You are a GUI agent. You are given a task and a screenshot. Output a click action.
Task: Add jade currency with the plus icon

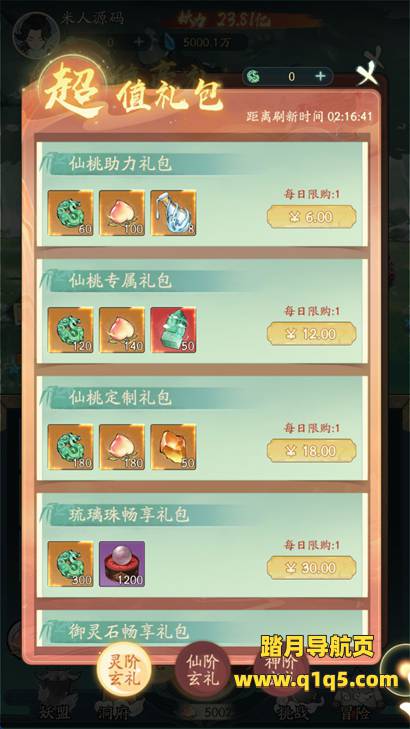coord(320,76)
